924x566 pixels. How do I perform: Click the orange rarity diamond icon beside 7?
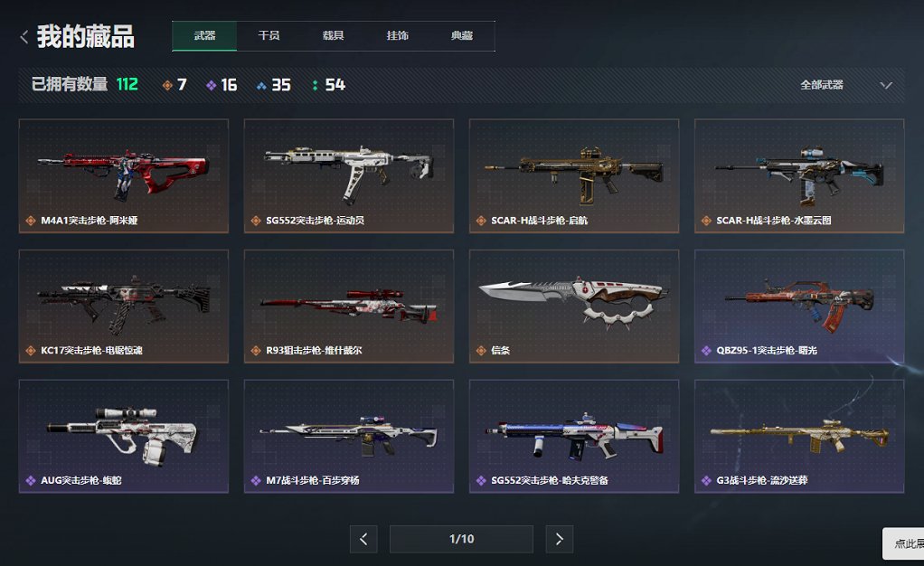pyautogui.click(x=167, y=86)
